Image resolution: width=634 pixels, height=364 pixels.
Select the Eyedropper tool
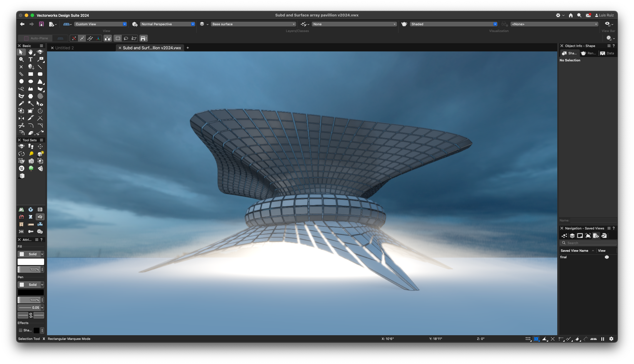(21, 103)
